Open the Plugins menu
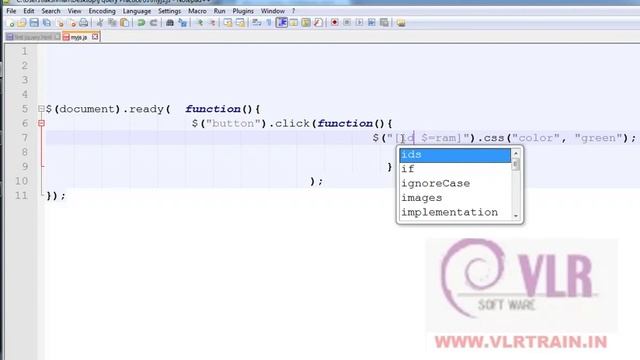This screenshot has width=640, height=360. [x=243, y=11]
